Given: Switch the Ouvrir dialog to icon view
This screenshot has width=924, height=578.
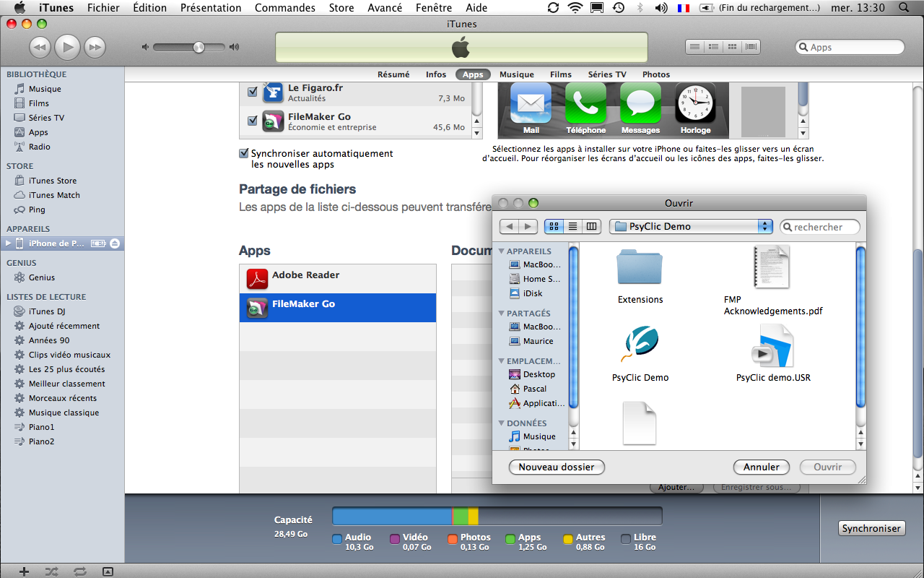Looking at the screenshot, I should click(554, 226).
